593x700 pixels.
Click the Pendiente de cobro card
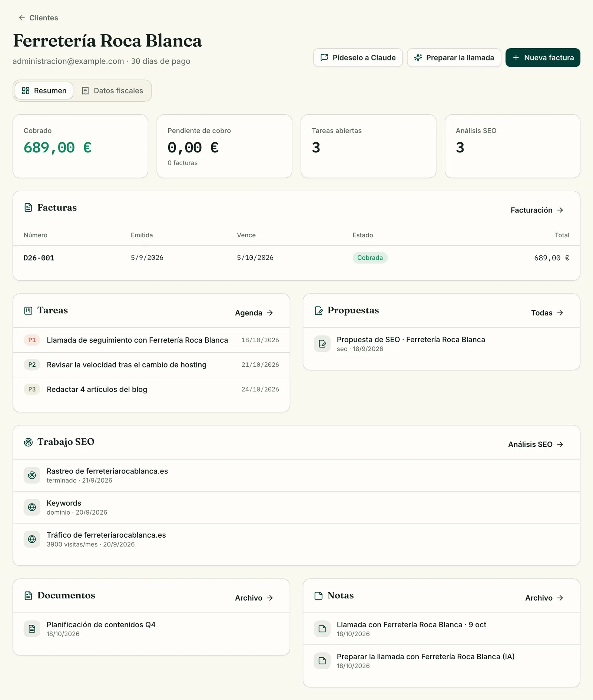tap(224, 146)
